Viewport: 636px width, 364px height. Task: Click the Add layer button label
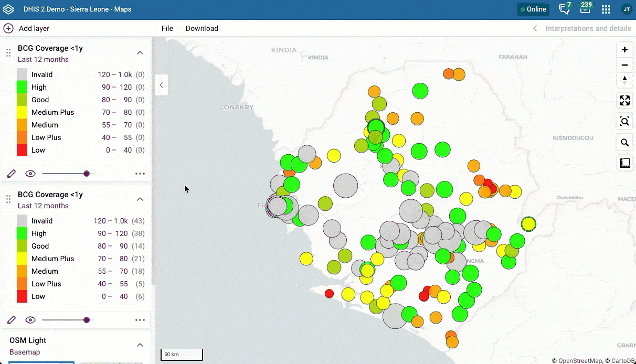click(34, 28)
